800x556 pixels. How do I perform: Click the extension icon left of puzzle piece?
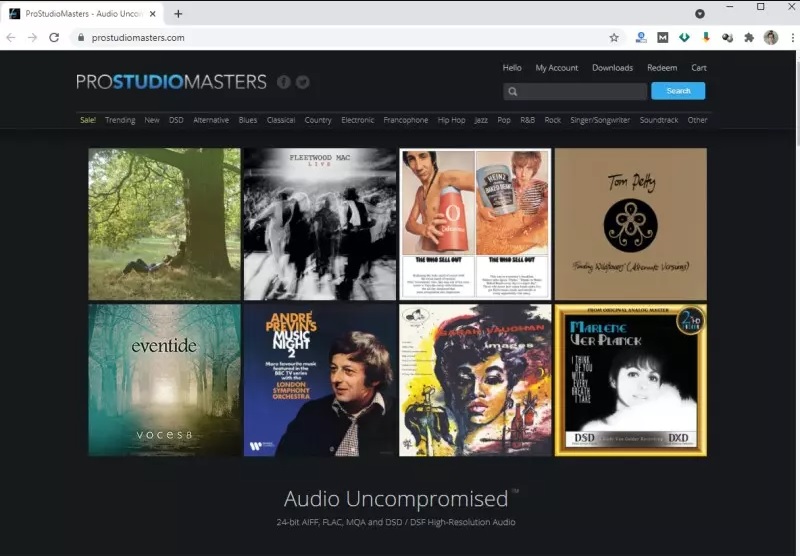728,38
